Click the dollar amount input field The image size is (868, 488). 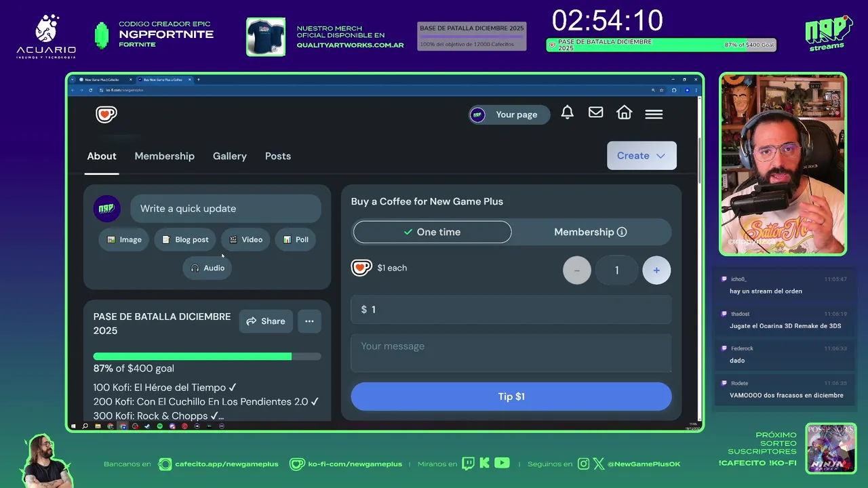click(511, 310)
